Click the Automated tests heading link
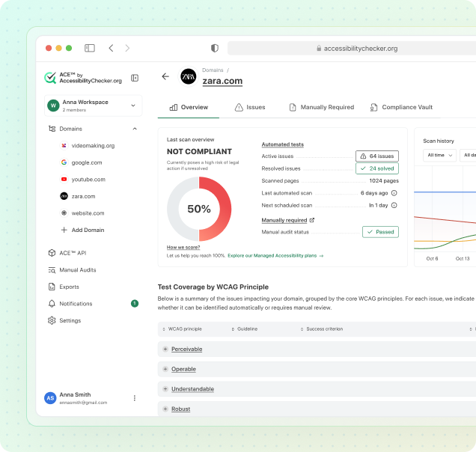This screenshot has height=452, width=476. click(283, 144)
